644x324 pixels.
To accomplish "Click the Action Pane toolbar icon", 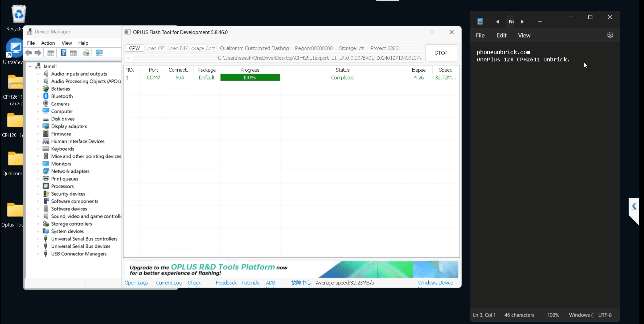I will click(73, 53).
